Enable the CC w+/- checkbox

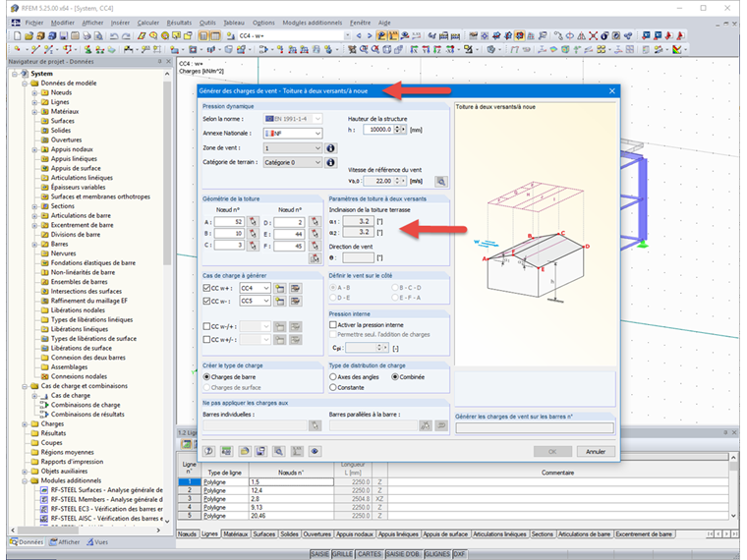(x=206, y=340)
